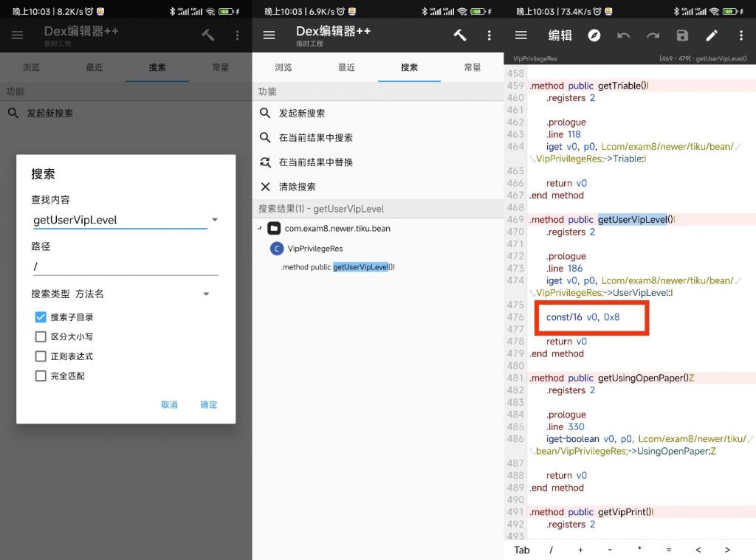Open the navigate compass icon in the editor

click(594, 35)
